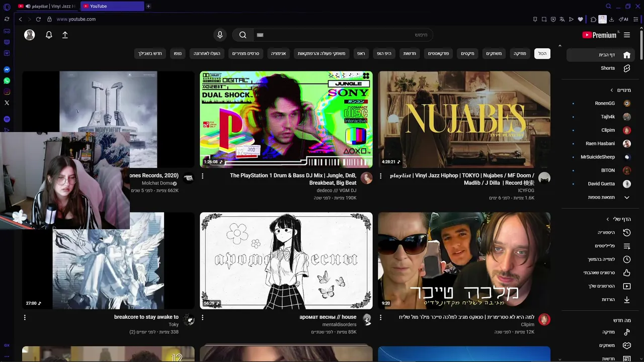
Task: Open more options for the Nujabes playlist video
Action: (380, 176)
